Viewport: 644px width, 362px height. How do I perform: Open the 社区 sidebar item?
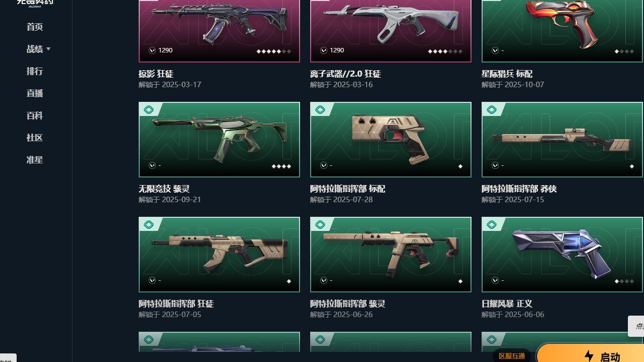(x=35, y=138)
